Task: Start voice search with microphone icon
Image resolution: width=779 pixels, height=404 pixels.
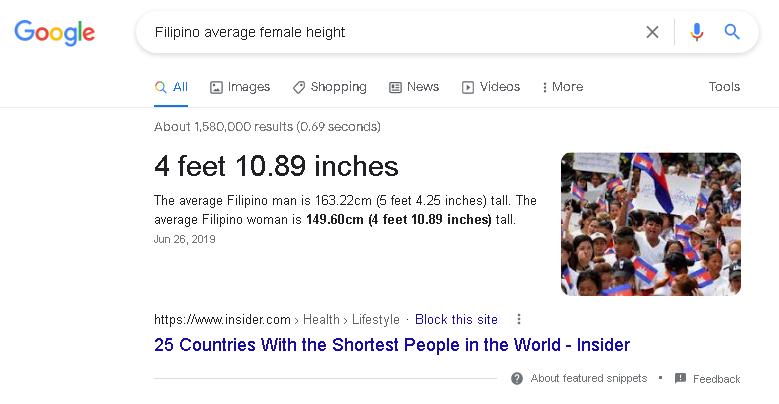Action: pos(697,32)
